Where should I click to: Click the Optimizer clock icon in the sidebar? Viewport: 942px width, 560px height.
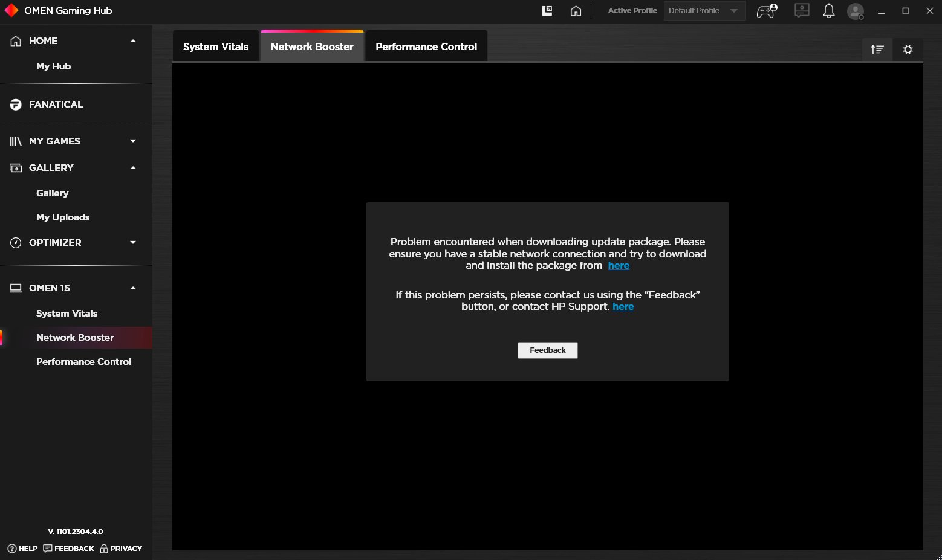pos(16,242)
